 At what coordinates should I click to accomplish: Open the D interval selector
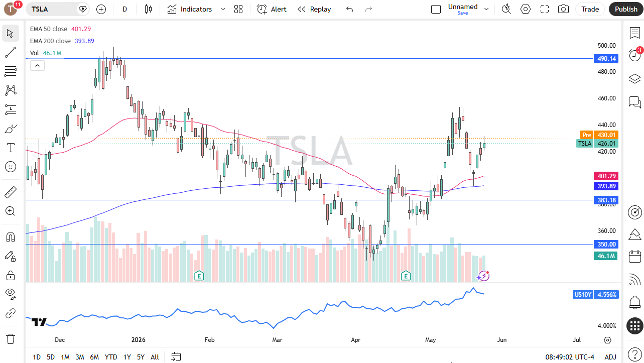click(125, 9)
